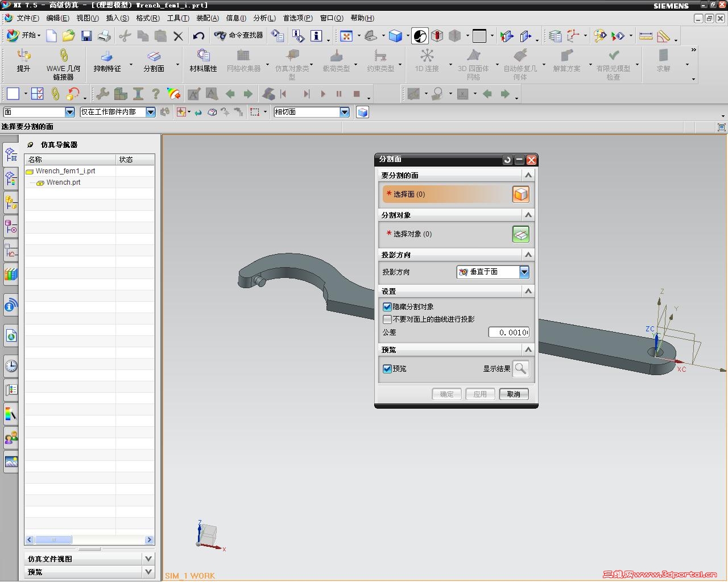
Task: Click the New file icon
Action: coord(51,36)
